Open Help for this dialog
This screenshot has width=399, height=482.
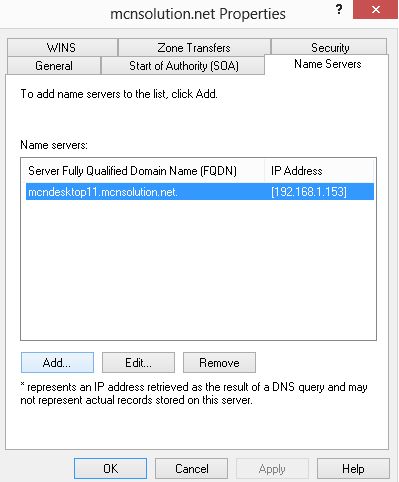point(353,468)
